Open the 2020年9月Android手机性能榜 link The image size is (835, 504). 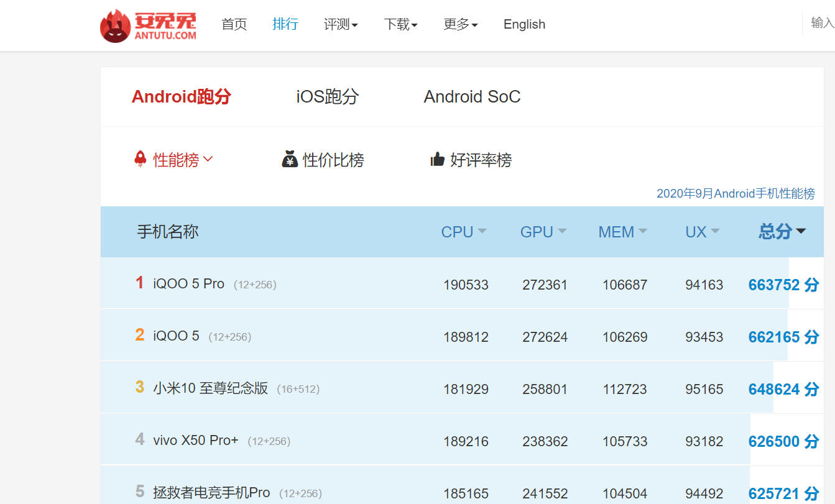[x=735, y=193]
